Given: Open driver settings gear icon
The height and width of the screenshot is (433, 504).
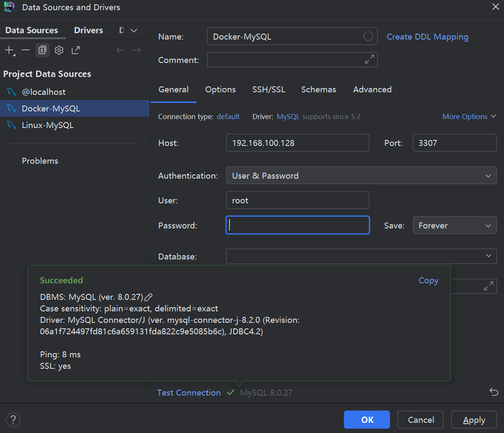Looking at the screenshot, I should coord(59,50).
